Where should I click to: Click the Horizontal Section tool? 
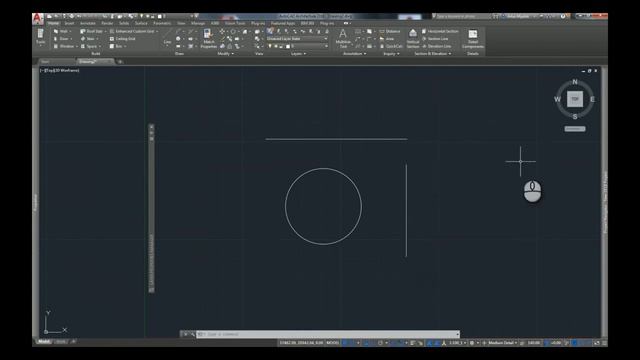[440, 31]
